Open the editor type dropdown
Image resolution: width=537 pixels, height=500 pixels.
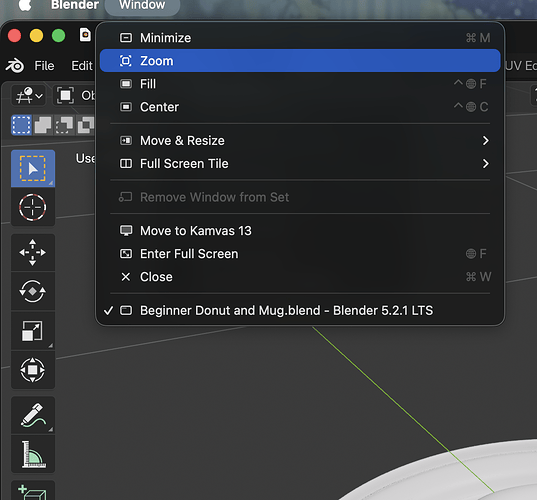coord(29,95)
